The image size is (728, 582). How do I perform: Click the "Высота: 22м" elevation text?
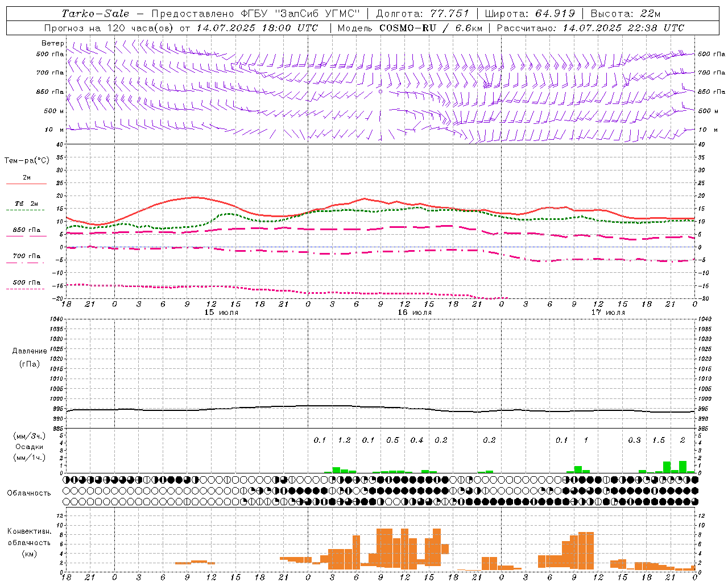coord(626,14)
